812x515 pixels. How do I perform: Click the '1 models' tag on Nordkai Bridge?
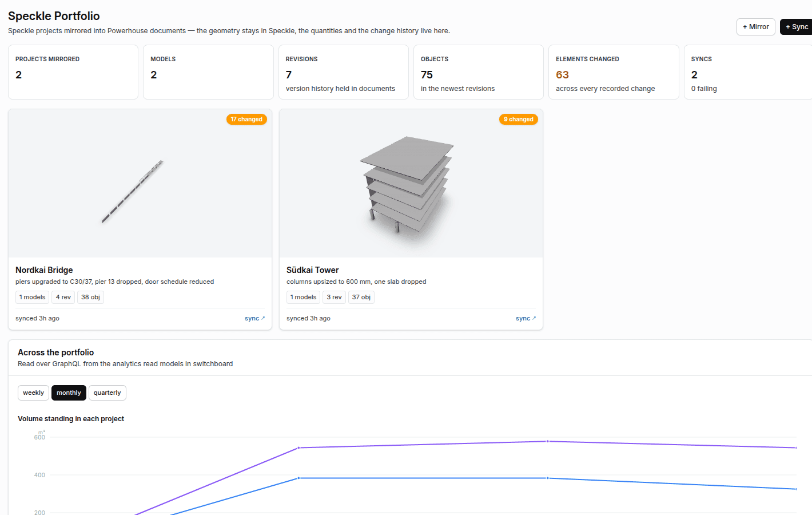[x=32, y=297]
